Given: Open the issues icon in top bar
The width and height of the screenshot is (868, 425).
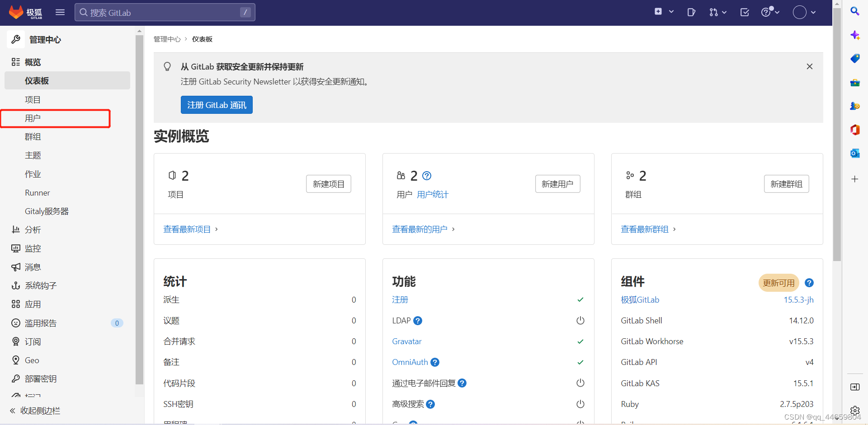Looking at the screenshot, I should point(691,12).
